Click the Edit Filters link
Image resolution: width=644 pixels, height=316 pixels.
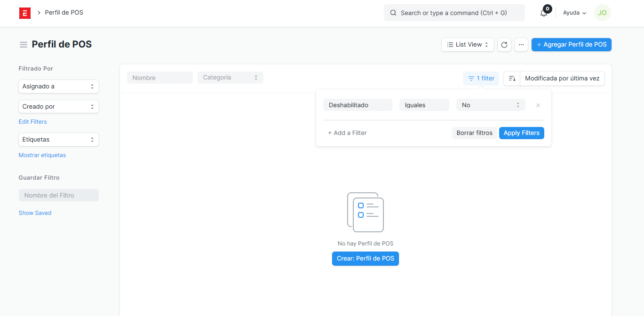click(33, 122)
